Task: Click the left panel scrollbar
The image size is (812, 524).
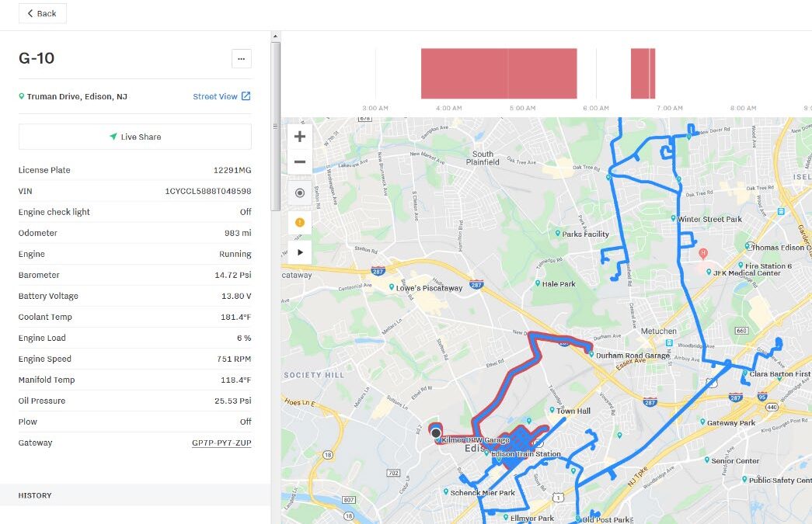Action: pyautogui.click(x=275, y=124)
